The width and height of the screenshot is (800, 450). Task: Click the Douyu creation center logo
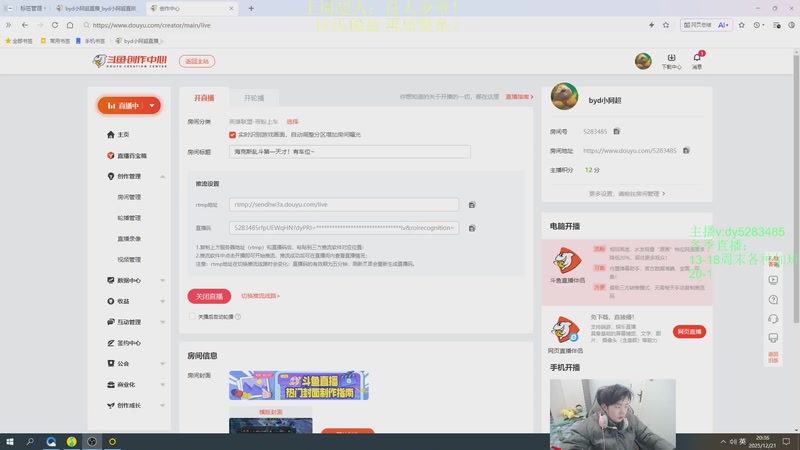click(130, 61)
